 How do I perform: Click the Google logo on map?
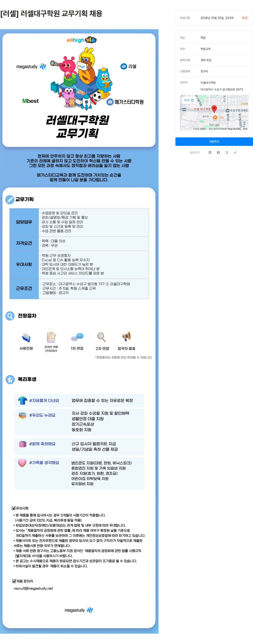click(x=214, y=125)
